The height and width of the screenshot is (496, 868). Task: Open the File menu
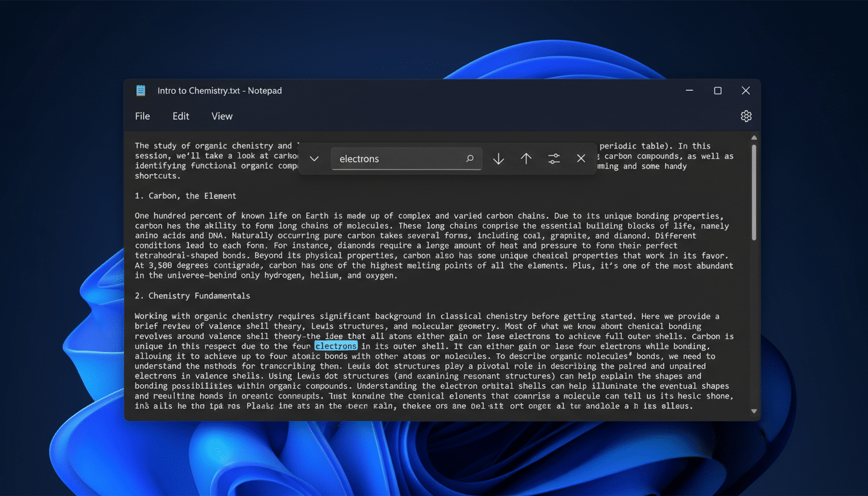tap(142, 116)
